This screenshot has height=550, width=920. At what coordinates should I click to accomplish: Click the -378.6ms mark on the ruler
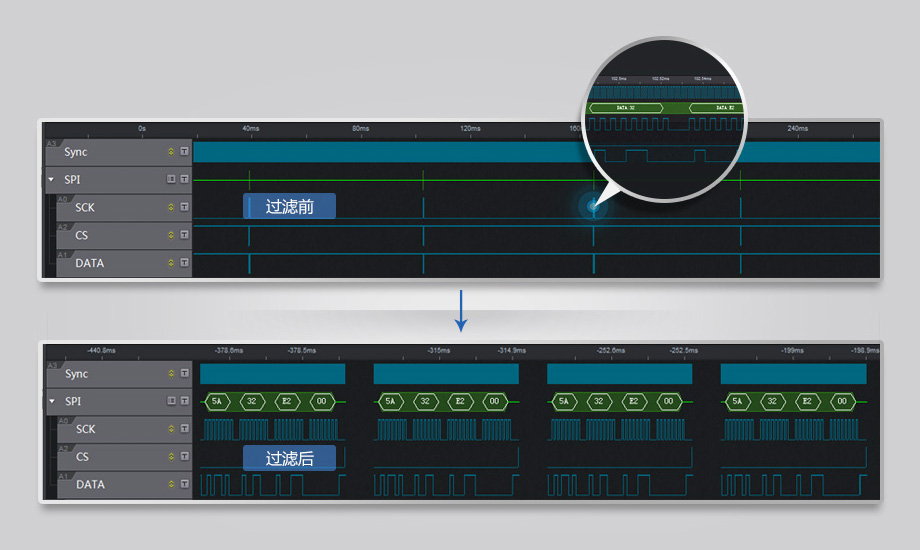(x=229, y=350)
